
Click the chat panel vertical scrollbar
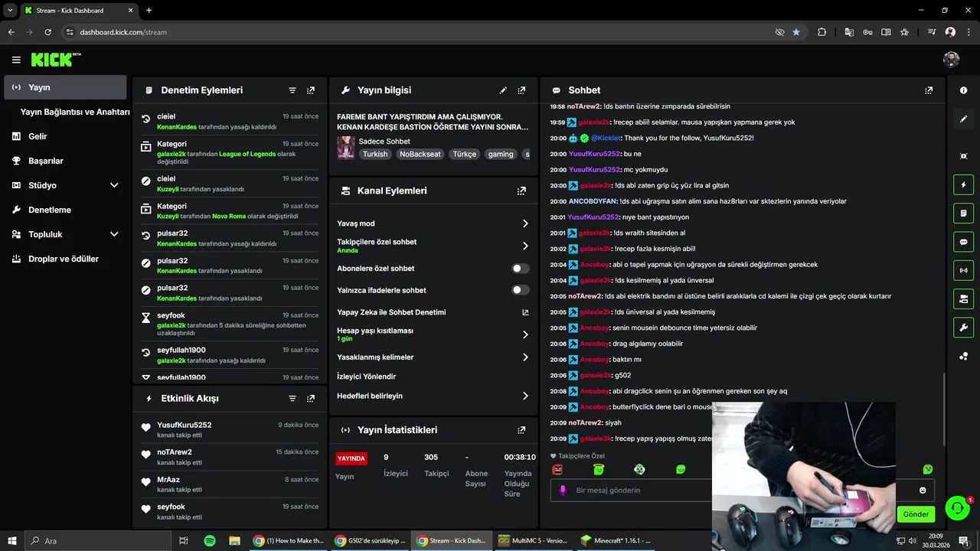(944, 409)
